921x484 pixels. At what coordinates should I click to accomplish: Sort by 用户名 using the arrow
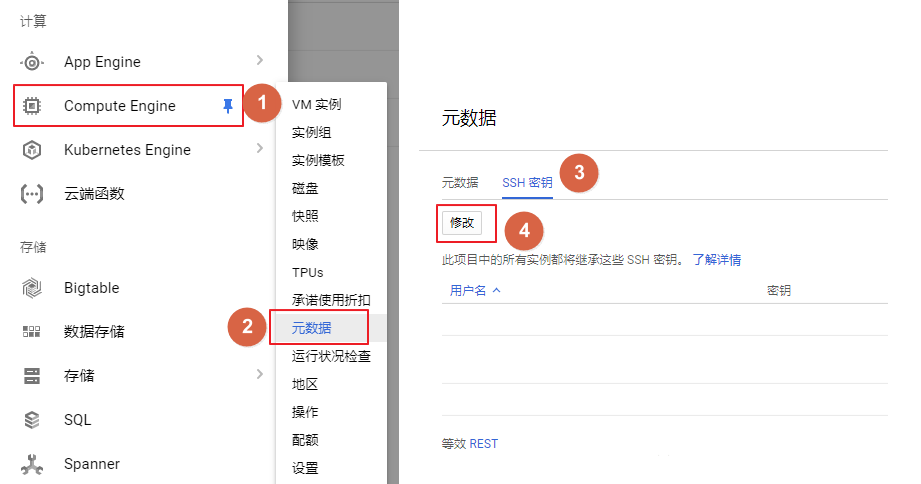tap(496, 290)
